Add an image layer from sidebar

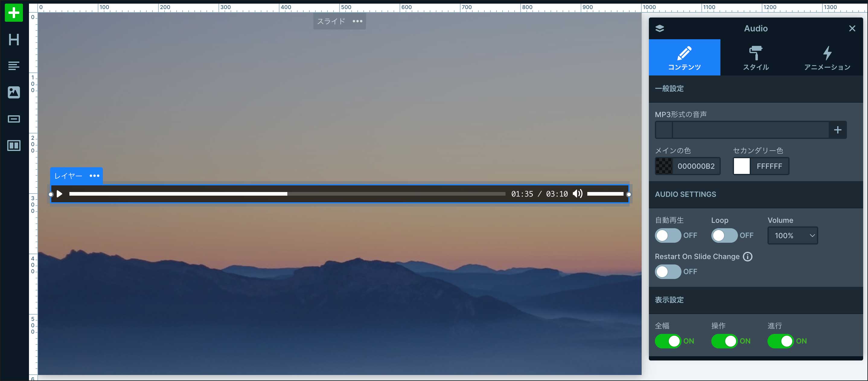[14, 92]
